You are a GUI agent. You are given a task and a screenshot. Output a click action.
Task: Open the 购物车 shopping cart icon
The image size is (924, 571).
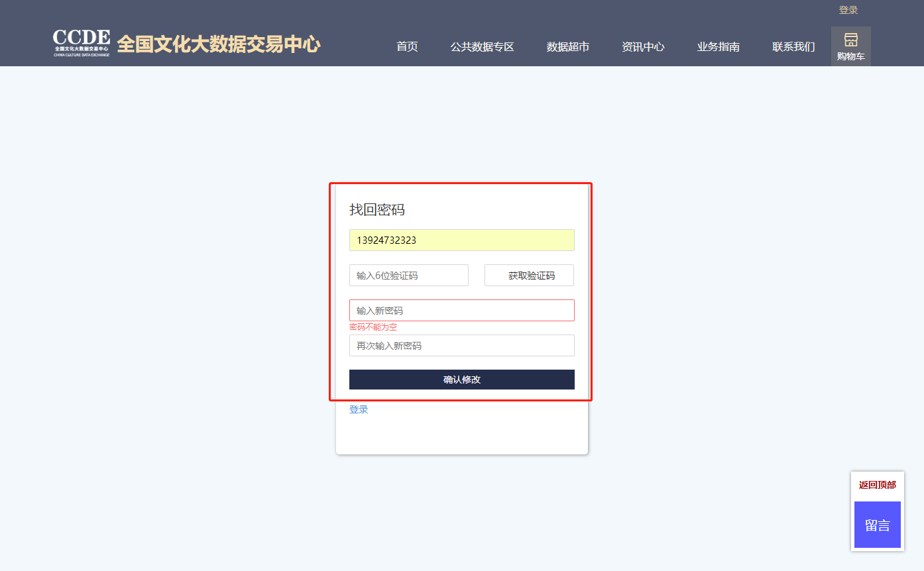point(850,46)
